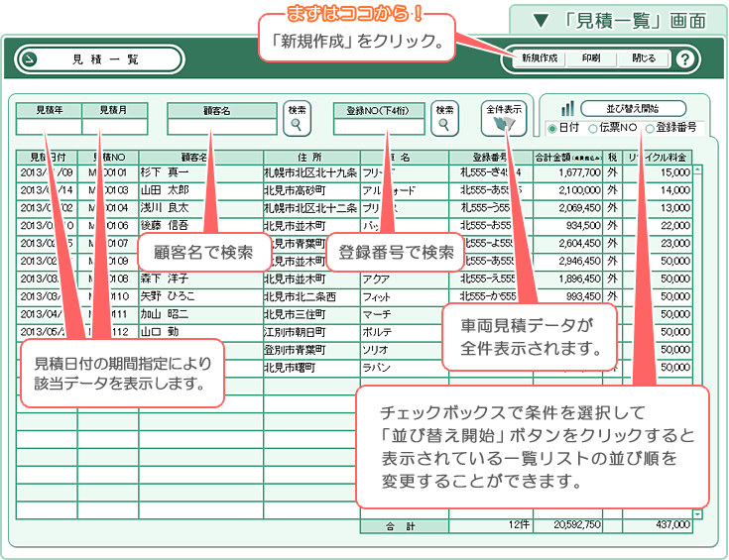Select customer row 山田 太郎
This screenshot has width=729, height=560.
coord(200,190)
